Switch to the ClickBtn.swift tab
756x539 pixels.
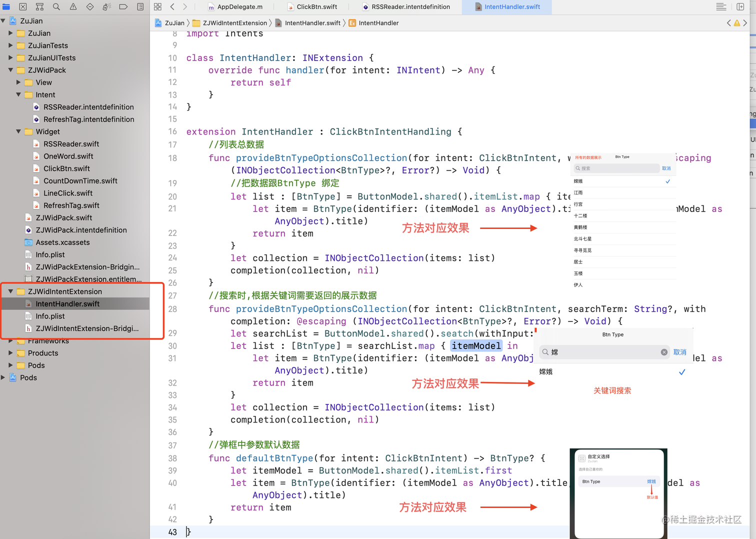click(x=312, y=6)
